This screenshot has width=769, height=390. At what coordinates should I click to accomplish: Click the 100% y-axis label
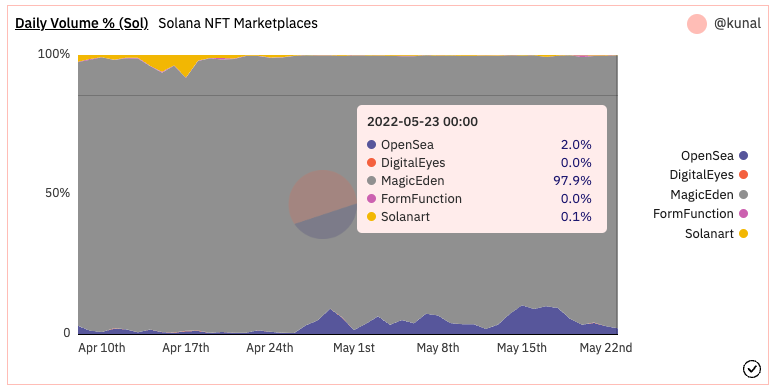tap(54, 54)
